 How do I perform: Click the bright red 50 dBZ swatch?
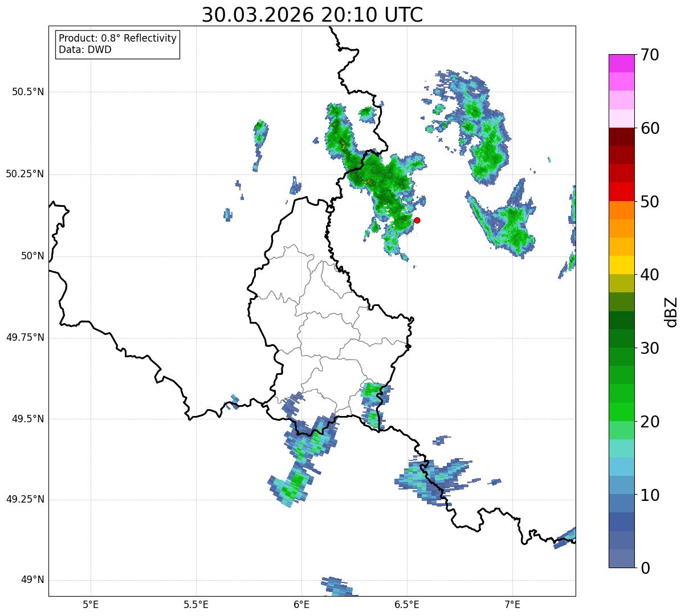tap(622, 192)
